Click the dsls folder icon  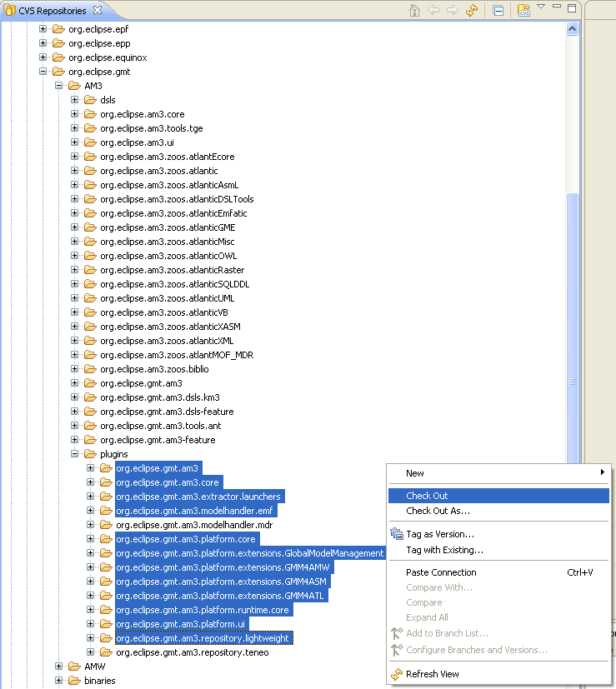point(90,100)
